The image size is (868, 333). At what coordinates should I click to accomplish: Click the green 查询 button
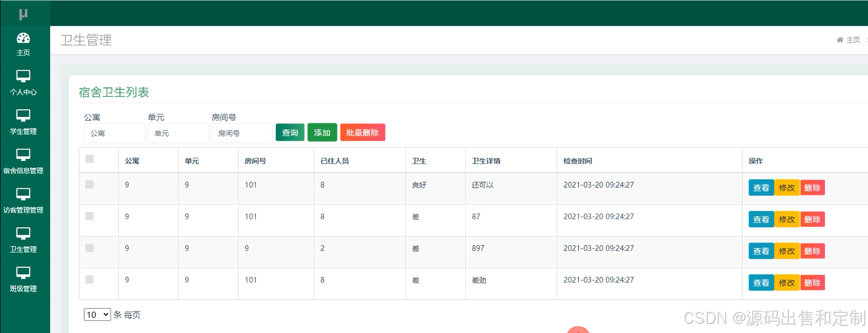point(290,133)
